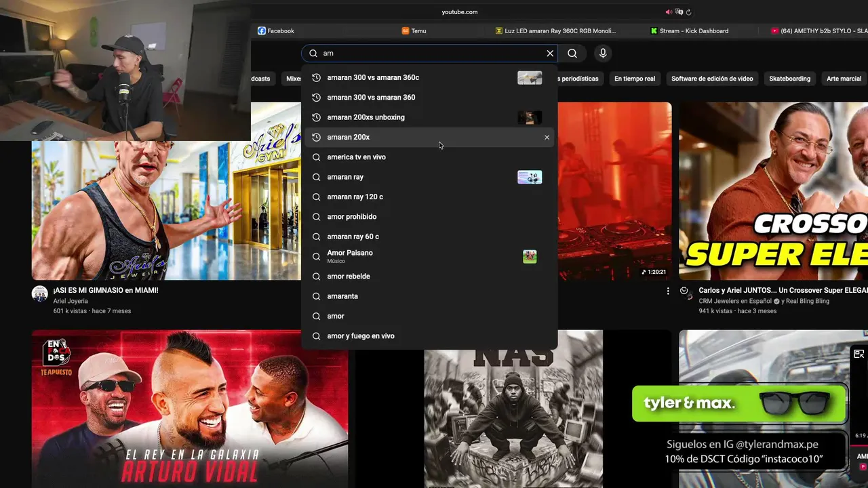Viewport: 868px width, 488px height.
Task: Click the youtube.com address bar
Action: point(460,12)
